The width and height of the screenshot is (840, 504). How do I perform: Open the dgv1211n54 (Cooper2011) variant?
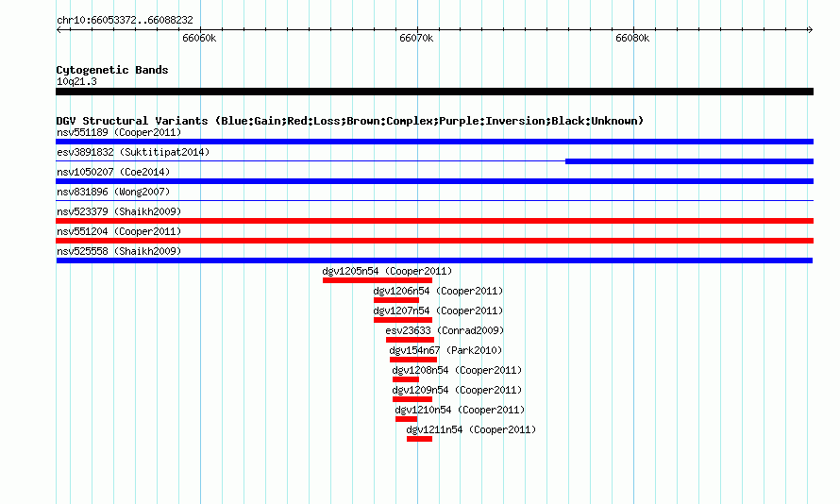click(471, 429)
